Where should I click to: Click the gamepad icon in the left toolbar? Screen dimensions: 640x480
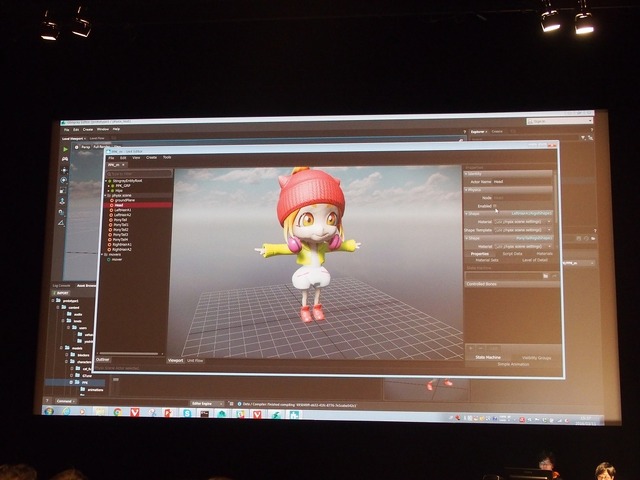coord(65,159)
